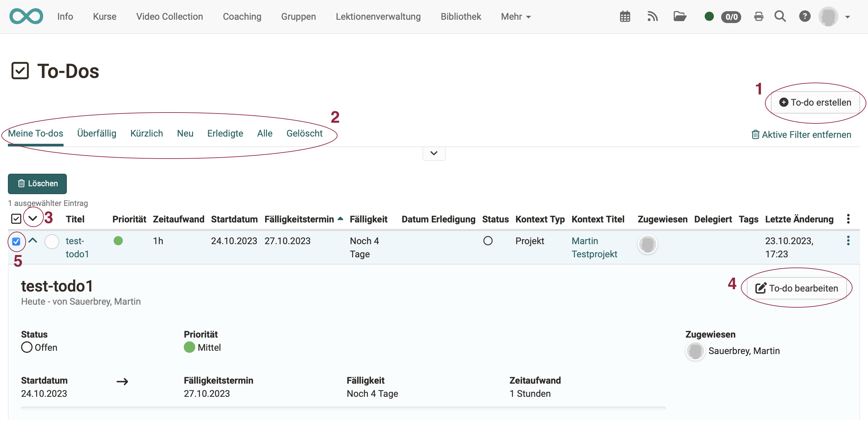Viewport: 868px width, 433px height.
Task: Open the table settings kebab menu
Action: tap(849, 218)
